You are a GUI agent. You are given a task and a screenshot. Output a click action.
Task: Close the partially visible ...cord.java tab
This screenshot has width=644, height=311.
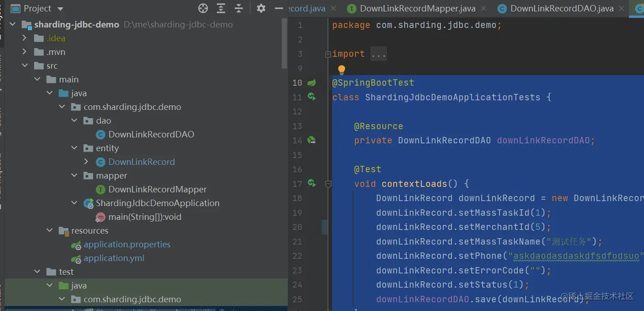(333, 8)
